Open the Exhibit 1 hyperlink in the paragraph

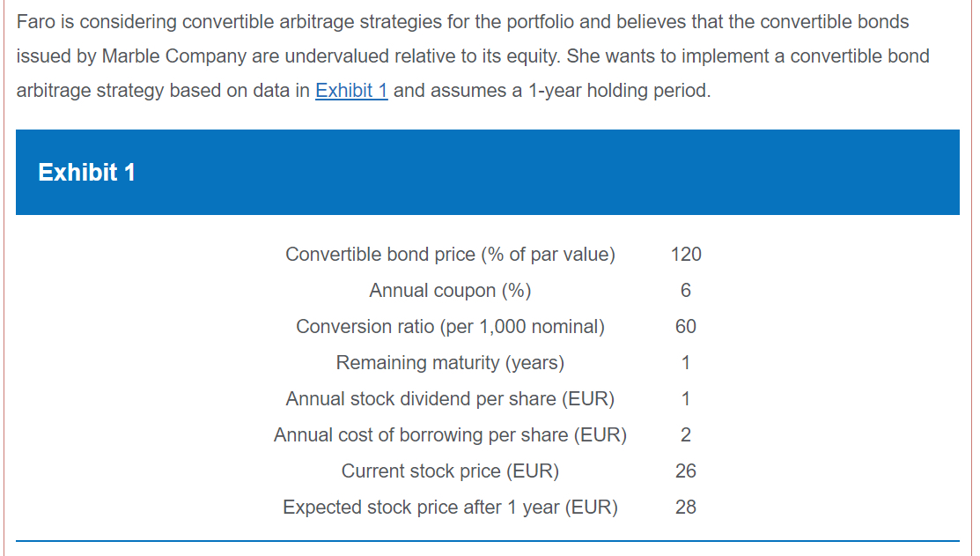click(x=351, y=91)
